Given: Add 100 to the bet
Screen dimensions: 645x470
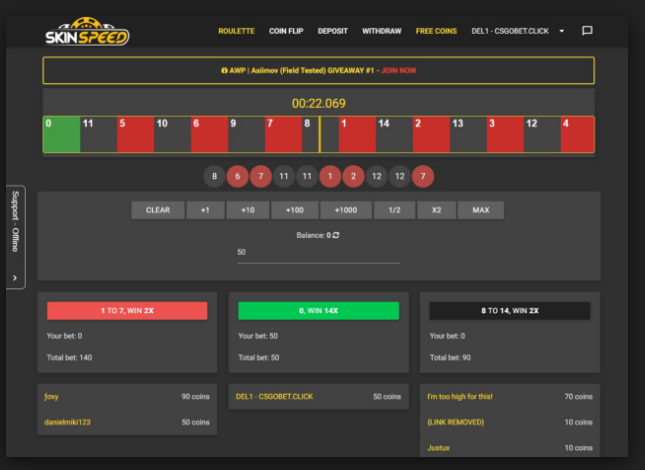Looking at the screenshot, I should [295, 210].
